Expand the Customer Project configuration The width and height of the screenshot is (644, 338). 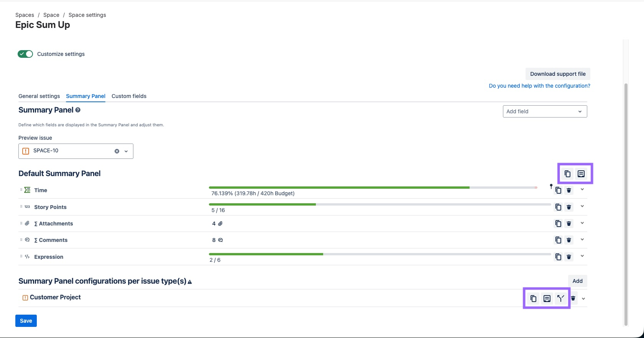(583, 299)
